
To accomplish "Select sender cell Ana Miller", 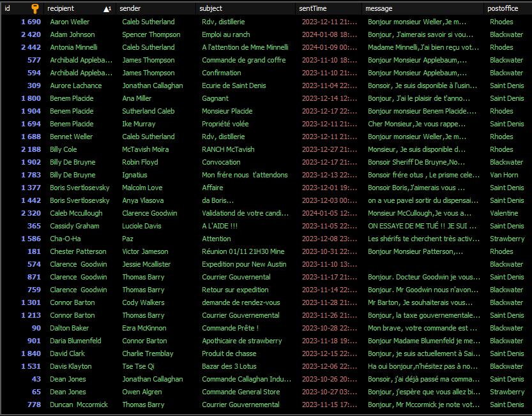I will (137, 98).
